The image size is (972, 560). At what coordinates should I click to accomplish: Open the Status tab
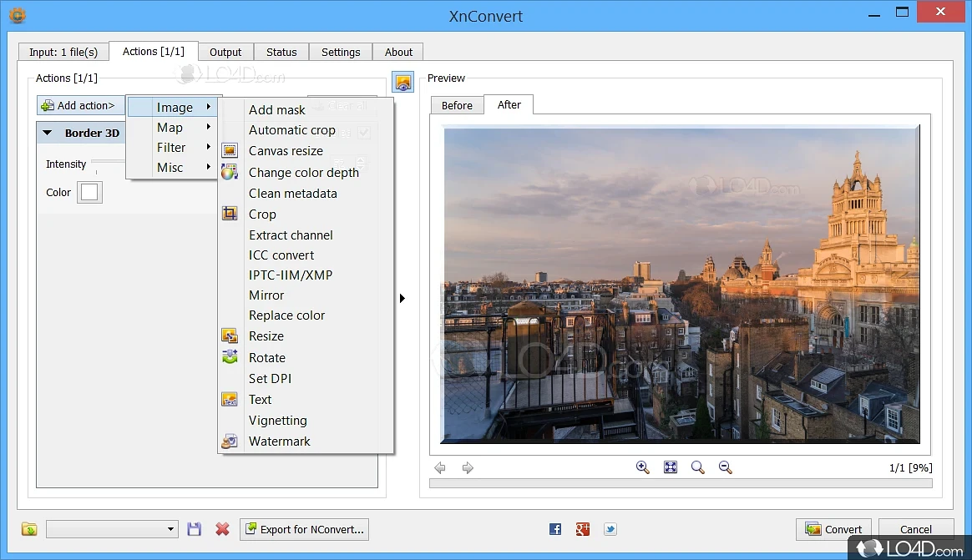281,52
